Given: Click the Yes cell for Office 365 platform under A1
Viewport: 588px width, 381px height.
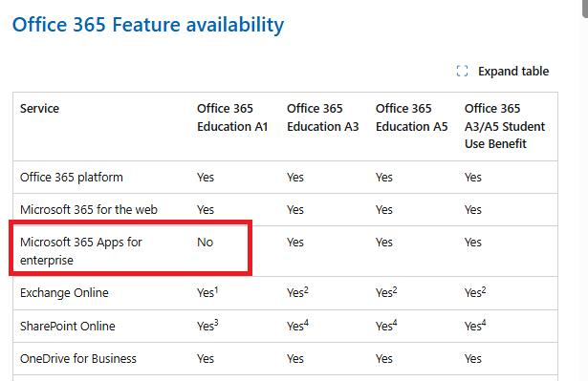Looking at the screenshot, I should pos(206,178).
